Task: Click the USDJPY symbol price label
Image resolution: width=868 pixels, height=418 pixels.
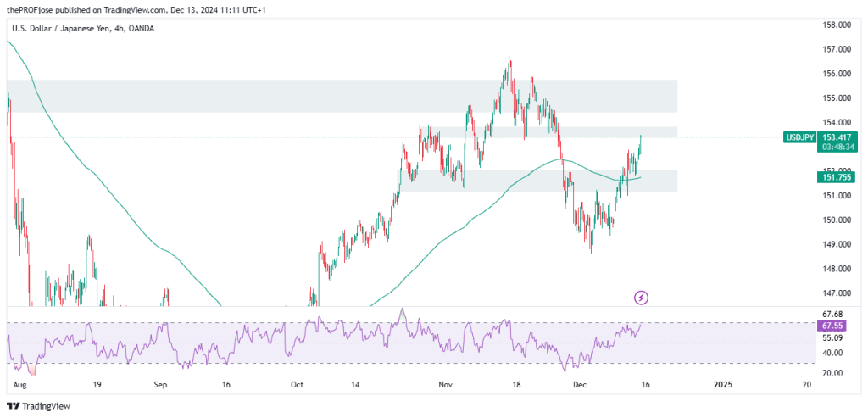Action: coord(799,137)
